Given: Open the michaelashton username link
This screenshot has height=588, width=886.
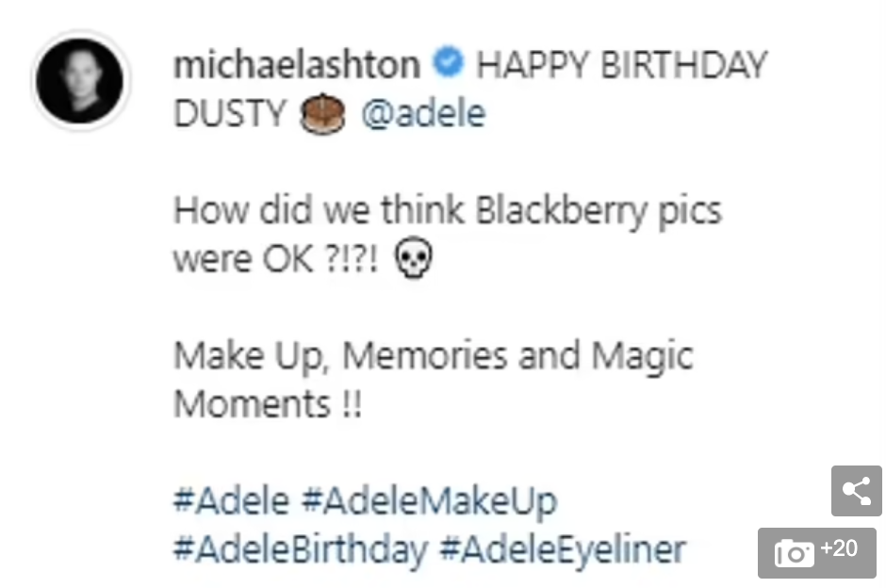Looking at the screenshot, I should (297, 64).
